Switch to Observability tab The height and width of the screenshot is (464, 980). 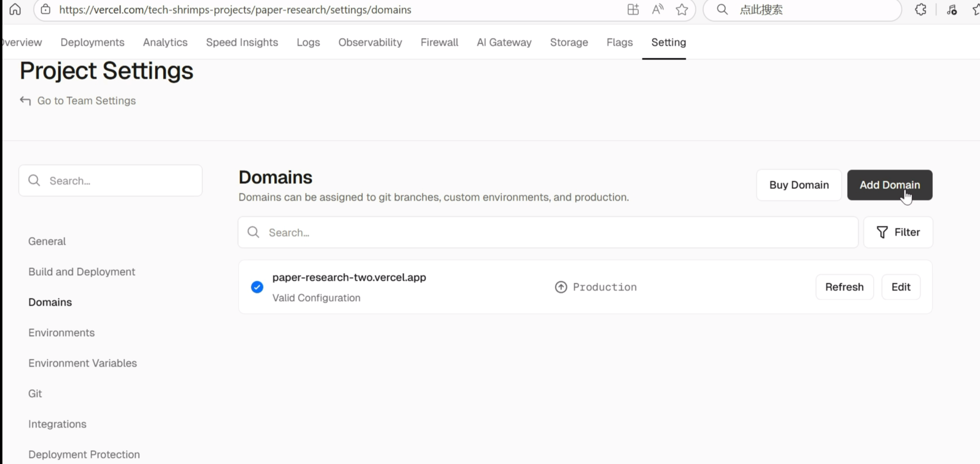pyautogui.click(x=370, y=42)
